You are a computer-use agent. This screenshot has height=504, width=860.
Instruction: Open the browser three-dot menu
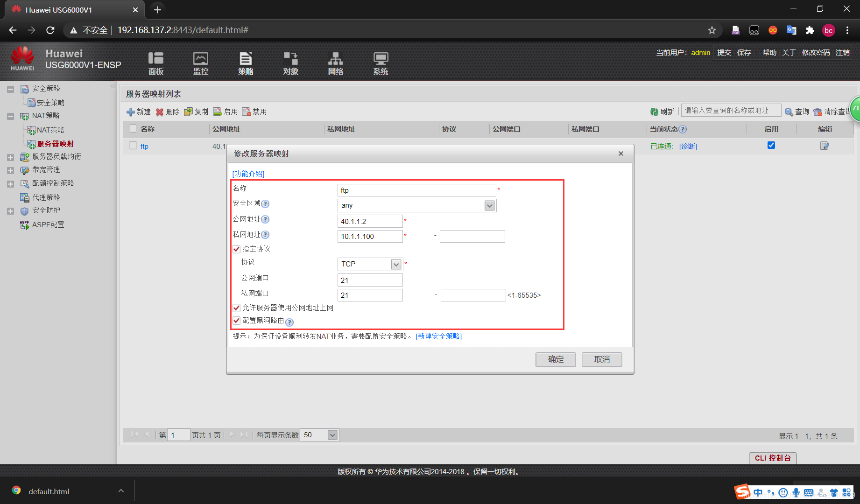pos(847,30)
